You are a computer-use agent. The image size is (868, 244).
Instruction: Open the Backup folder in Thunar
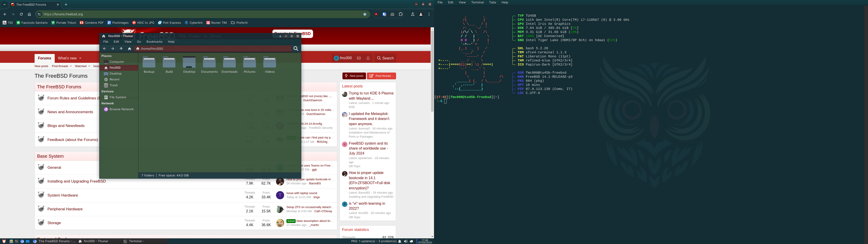pos(149,65)
